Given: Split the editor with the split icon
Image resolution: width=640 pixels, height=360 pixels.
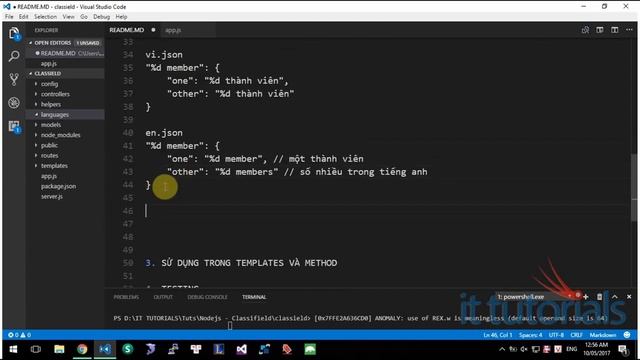Looking at the screenshot, I should click(614, 30).
